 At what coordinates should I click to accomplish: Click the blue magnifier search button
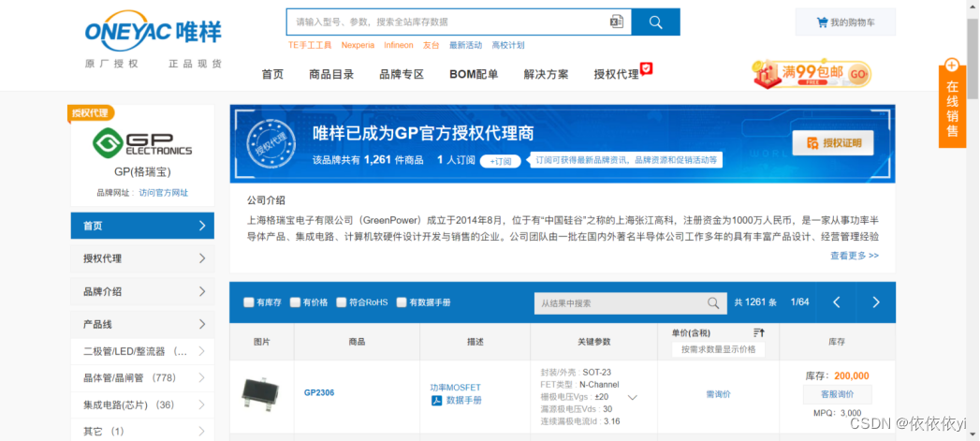655,22
